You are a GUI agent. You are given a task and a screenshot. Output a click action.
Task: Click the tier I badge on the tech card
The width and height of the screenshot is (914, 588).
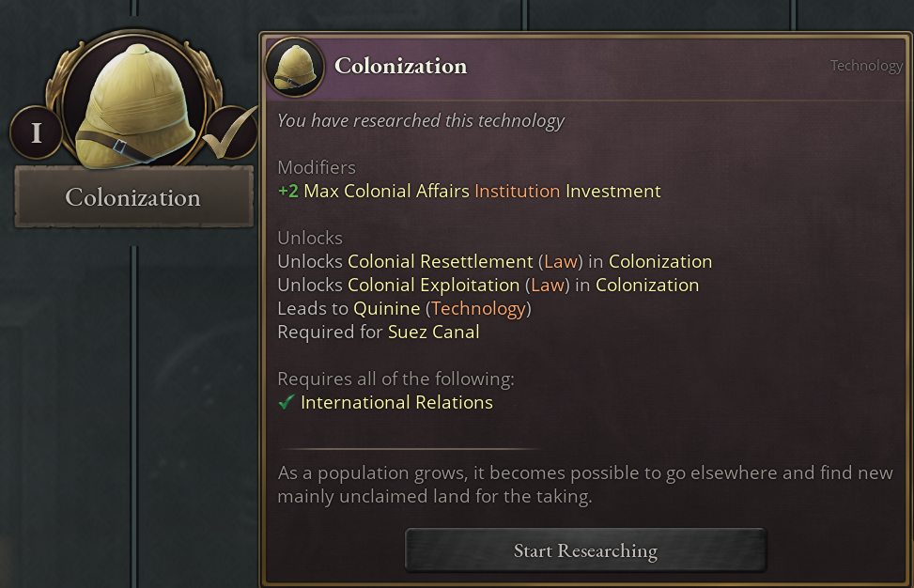pyautogui.click(x=37, y=132)
